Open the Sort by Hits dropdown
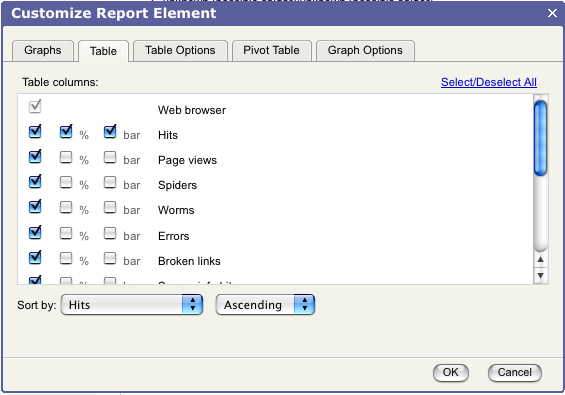 click(132, 305)
